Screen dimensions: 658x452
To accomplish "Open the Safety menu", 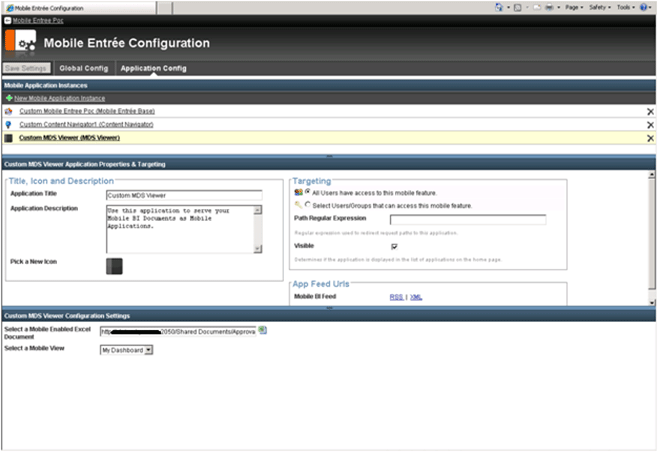I will point(600,8).
